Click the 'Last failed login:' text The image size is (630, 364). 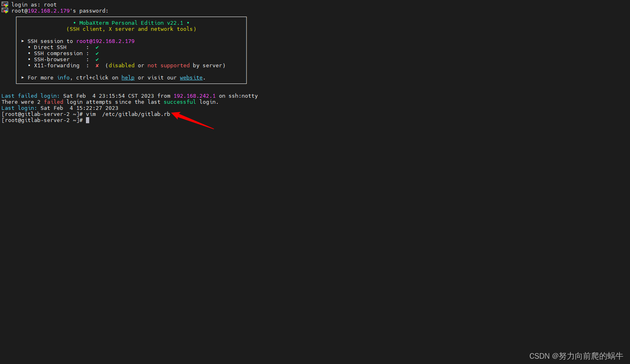(30, 96)
